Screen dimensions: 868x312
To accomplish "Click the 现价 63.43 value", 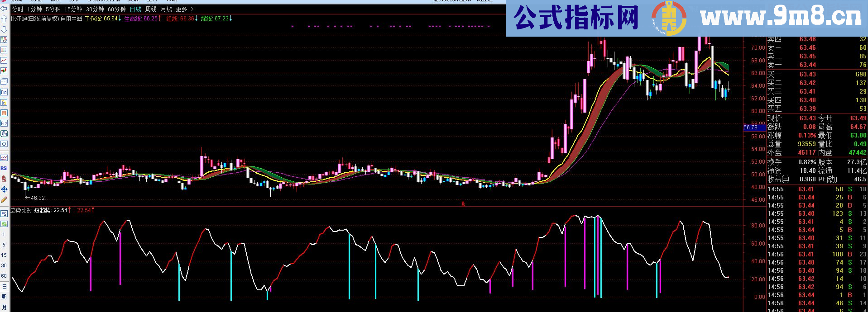I will 807,118.
